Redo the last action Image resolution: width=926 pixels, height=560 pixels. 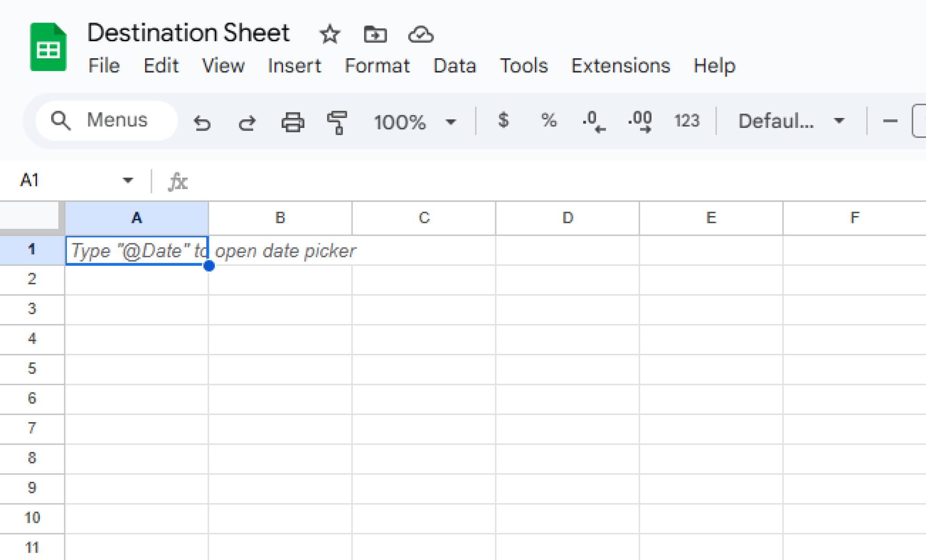247,122
